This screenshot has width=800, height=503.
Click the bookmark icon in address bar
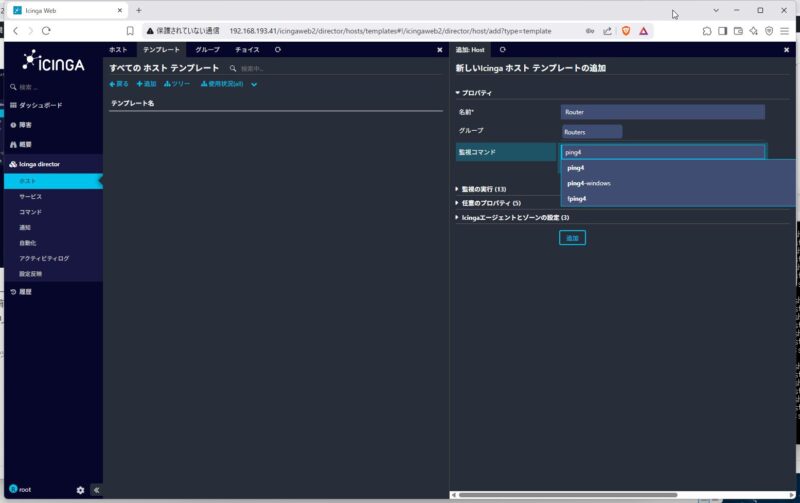tap(130, 31)
